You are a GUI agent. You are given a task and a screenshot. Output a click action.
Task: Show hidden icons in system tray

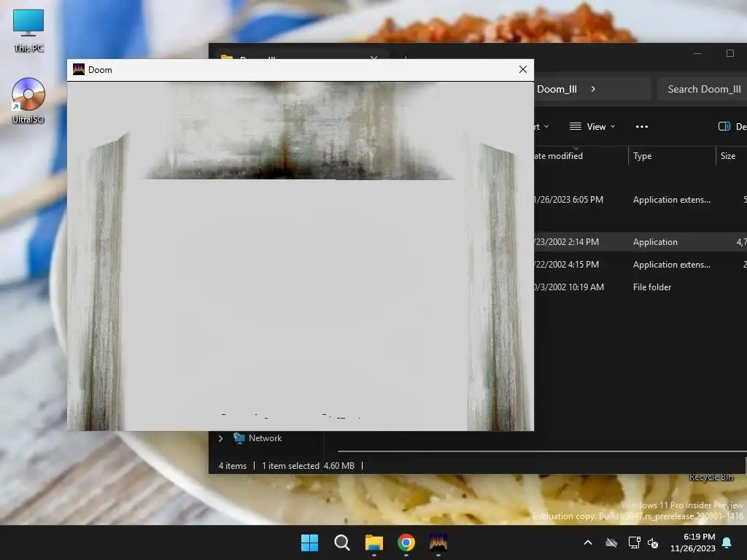coord(588,542)
